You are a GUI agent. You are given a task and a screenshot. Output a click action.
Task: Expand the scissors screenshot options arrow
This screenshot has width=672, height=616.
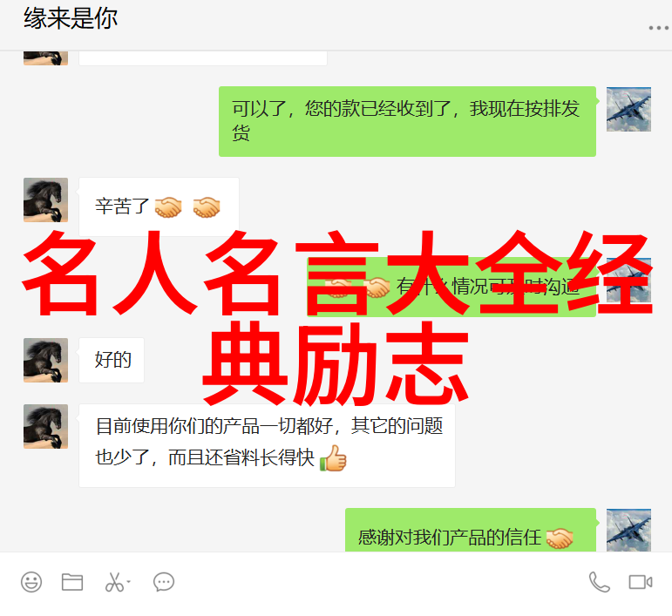(x=129, y=582)
